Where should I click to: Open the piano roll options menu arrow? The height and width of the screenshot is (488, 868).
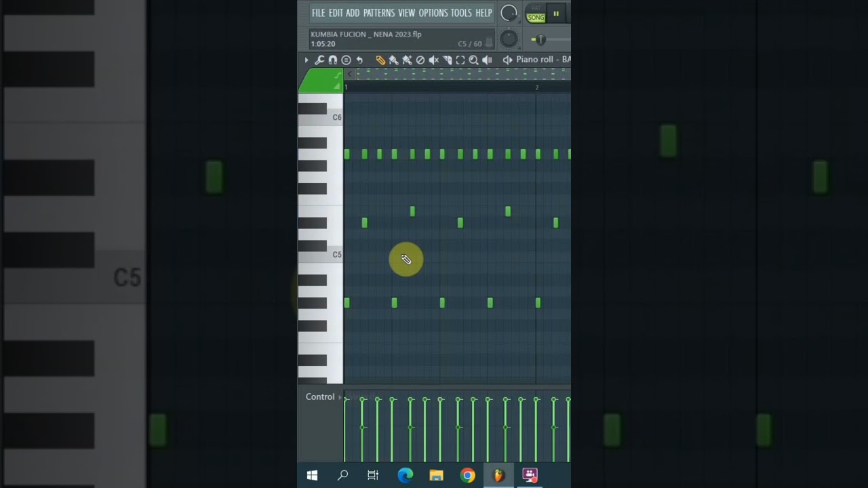pos(306,60)
